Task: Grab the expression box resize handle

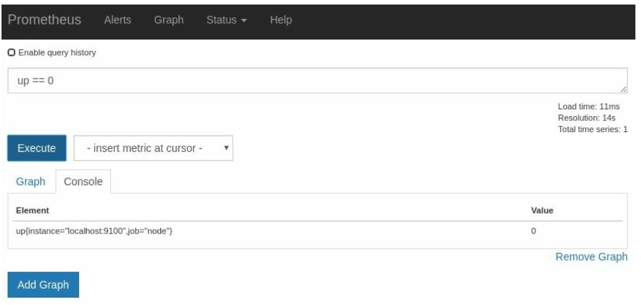Action: pos(624,89)
